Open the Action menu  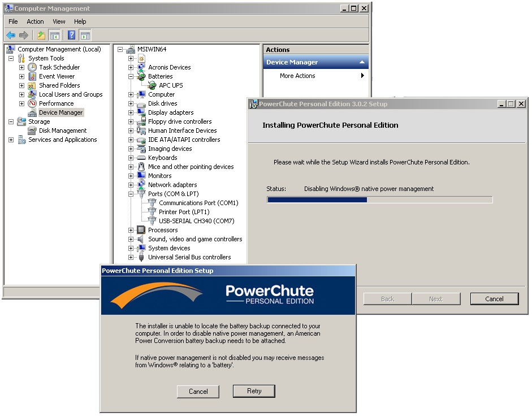pos(35,21)
